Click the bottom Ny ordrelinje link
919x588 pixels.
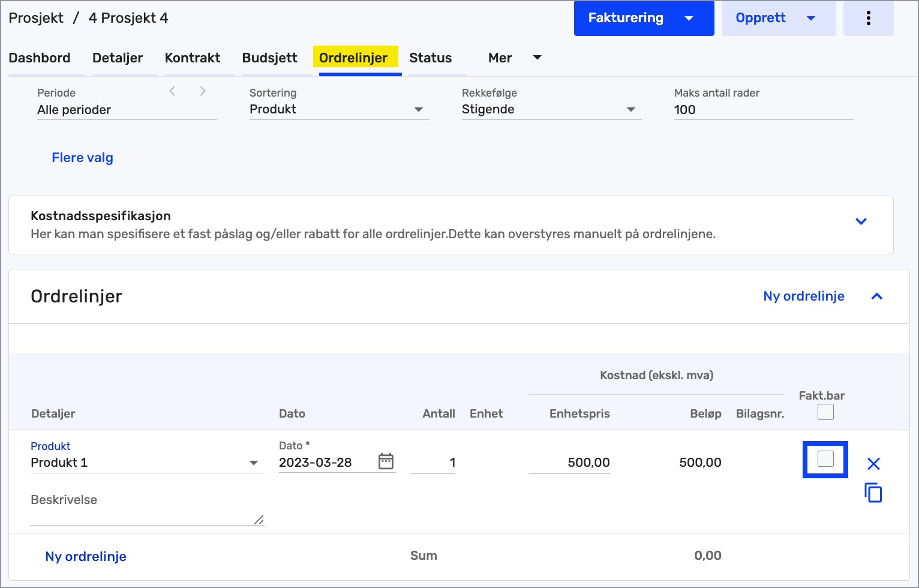click(x=86, y=556)
